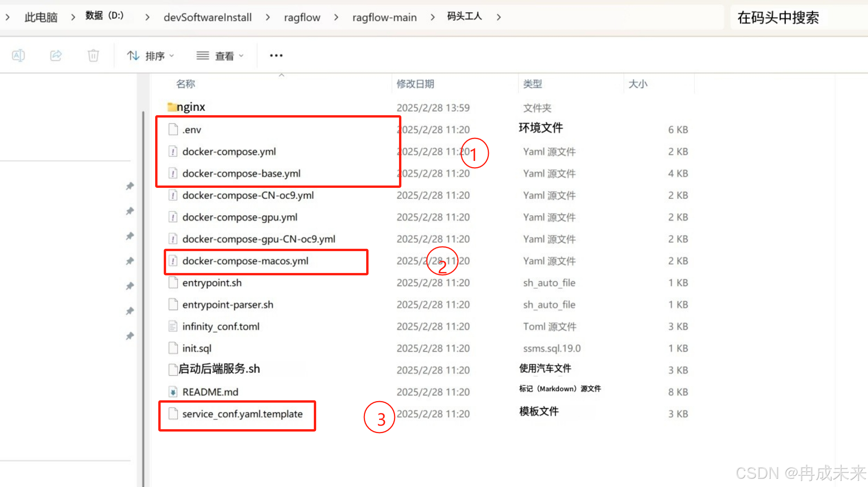Image resolution: width=868 pixels, height=487 pixels.
Task: Click the Share icon in toolbar
Action: tap(56, 55)
